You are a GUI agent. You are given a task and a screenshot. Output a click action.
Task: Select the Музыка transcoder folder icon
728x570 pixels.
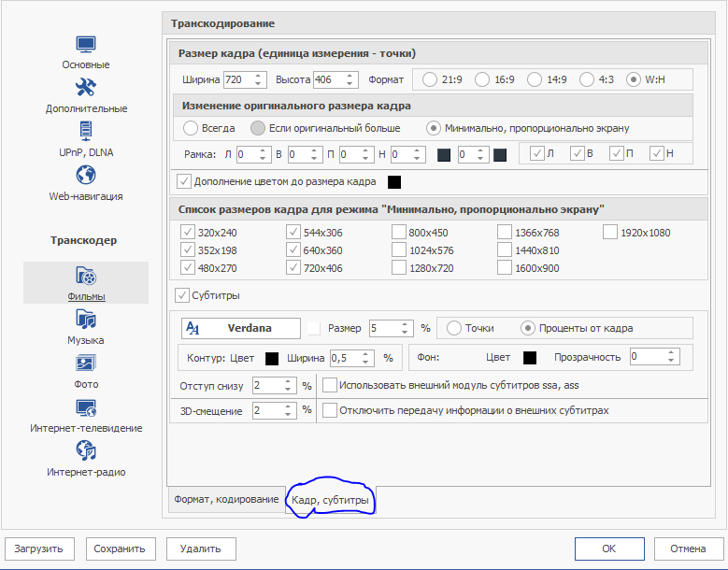click(x=86, y=320)
